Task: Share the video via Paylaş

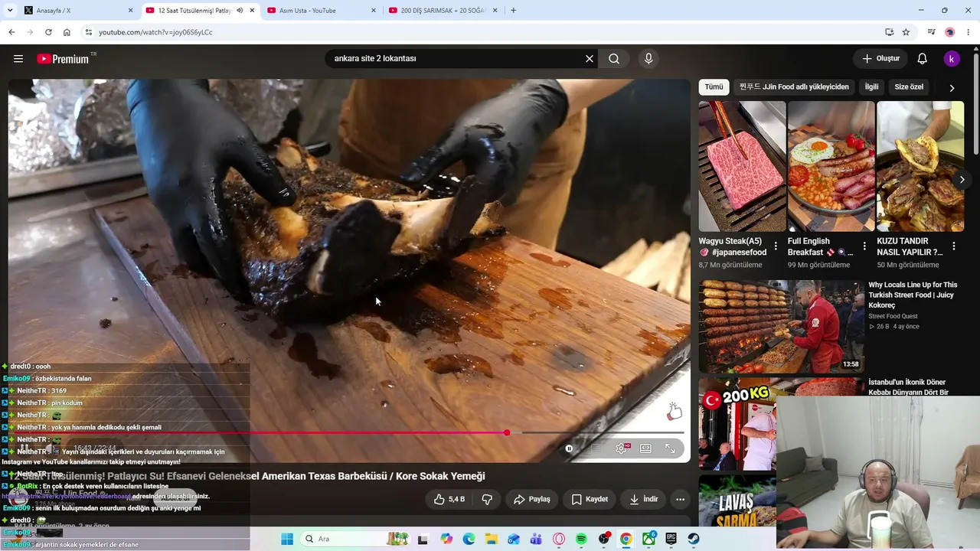Action: pyautogui.click(x=531, y=499)
